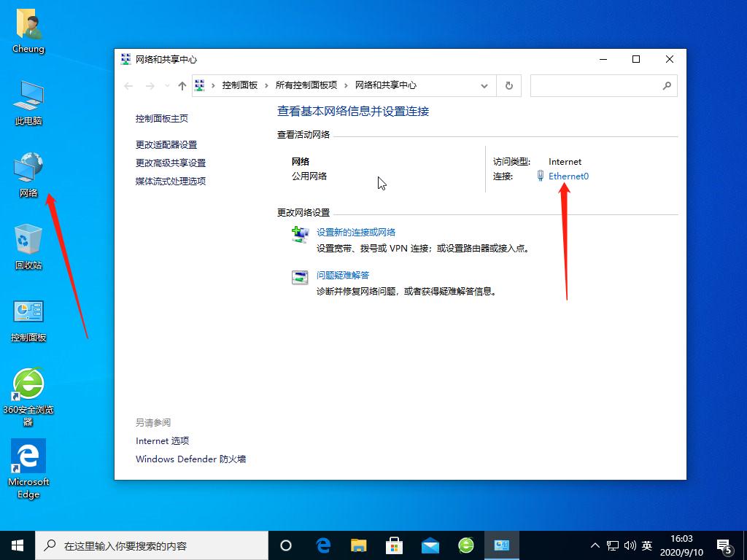Open the Mail app on the taskbar
Screen dimensions: 747x560
tap(430, 545)
